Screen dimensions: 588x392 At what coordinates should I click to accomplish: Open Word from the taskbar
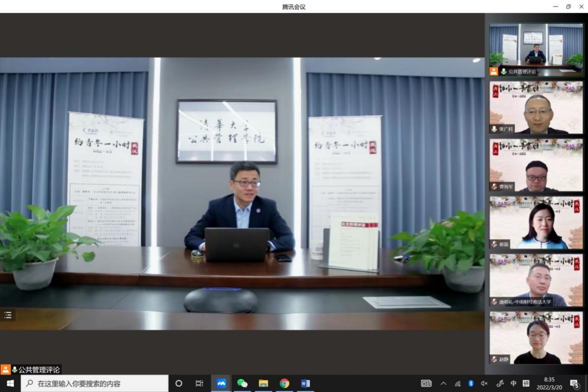click(x=305, y=383)
